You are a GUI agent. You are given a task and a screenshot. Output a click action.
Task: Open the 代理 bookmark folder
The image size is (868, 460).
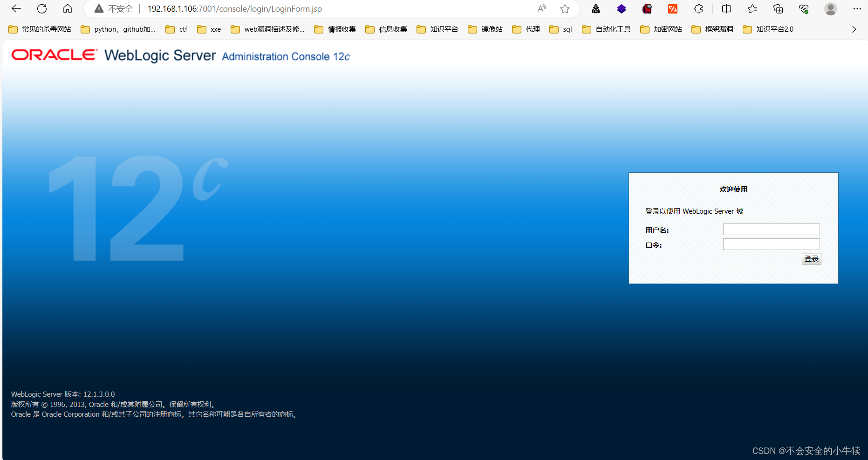(526, 29)
